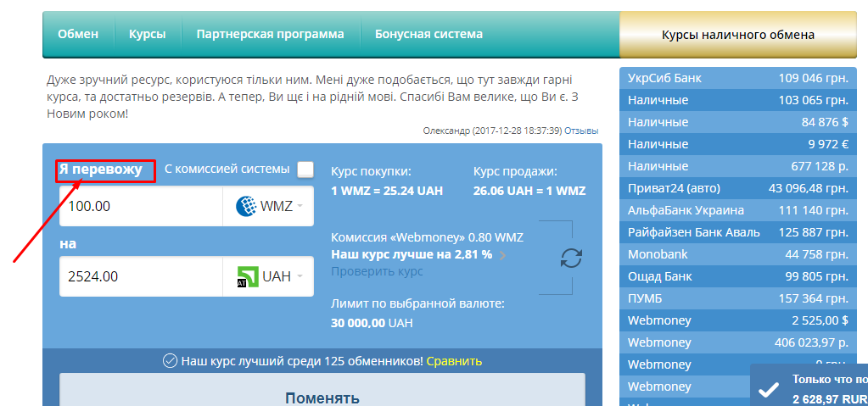
Task: Click the limit value 30 000,00 UAH
Action: (x=372, y=323)
